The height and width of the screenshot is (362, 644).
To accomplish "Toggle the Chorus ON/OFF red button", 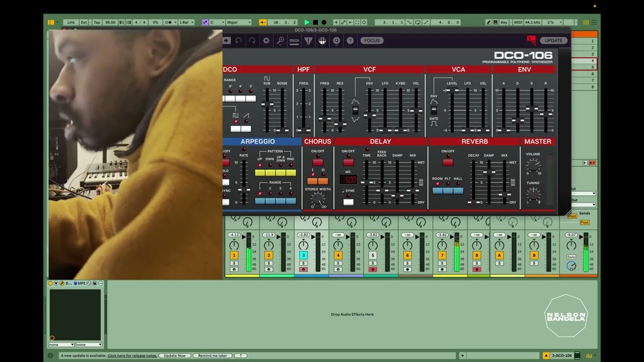I will [317, 162].
